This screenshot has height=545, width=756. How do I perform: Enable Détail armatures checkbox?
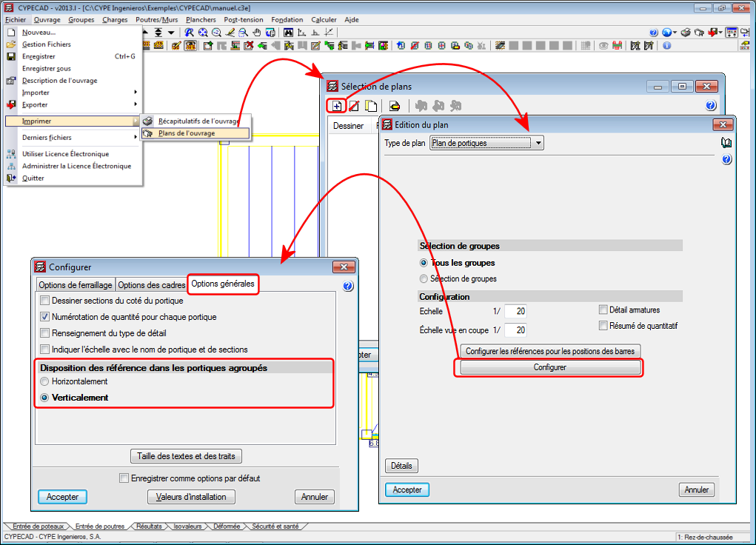[603, 310]
